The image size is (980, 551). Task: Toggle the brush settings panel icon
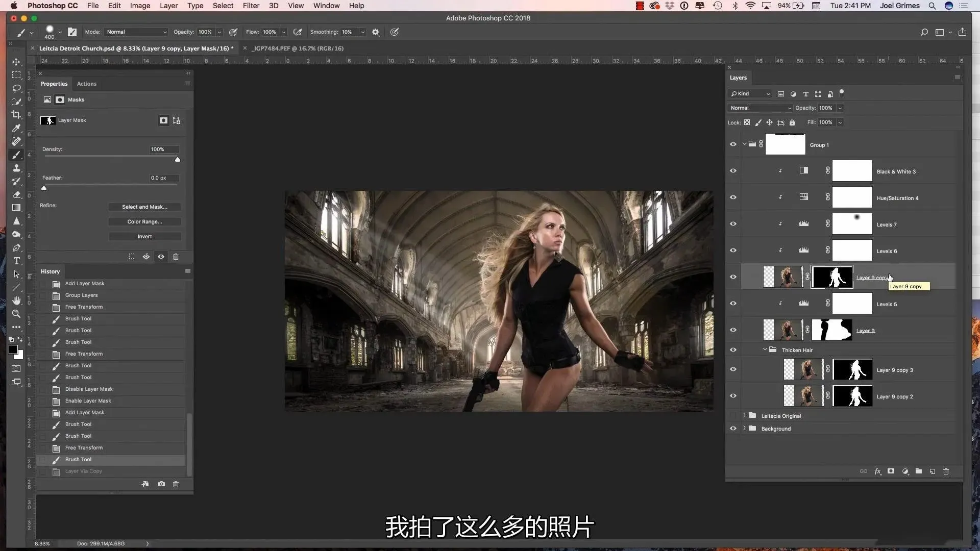(x=72, y=32)
